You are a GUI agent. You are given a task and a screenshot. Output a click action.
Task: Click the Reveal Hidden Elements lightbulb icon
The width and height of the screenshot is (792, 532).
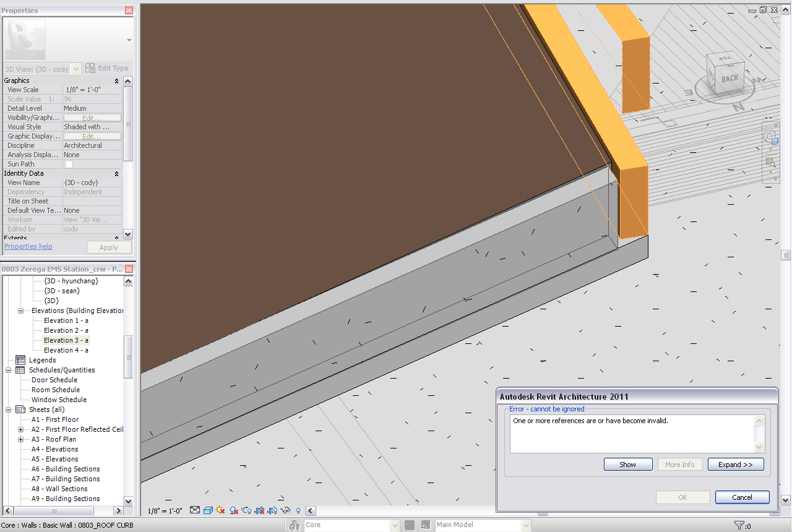[x=298, y=511]
